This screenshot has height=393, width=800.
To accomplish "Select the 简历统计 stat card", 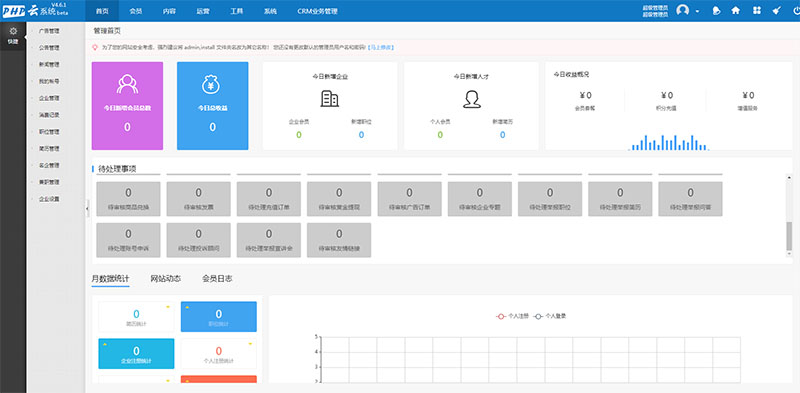I will (136, 317).
